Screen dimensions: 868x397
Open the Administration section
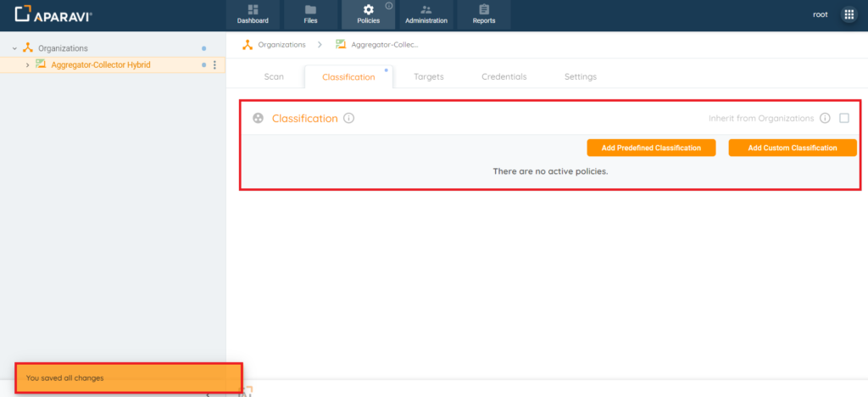(426, 15)
